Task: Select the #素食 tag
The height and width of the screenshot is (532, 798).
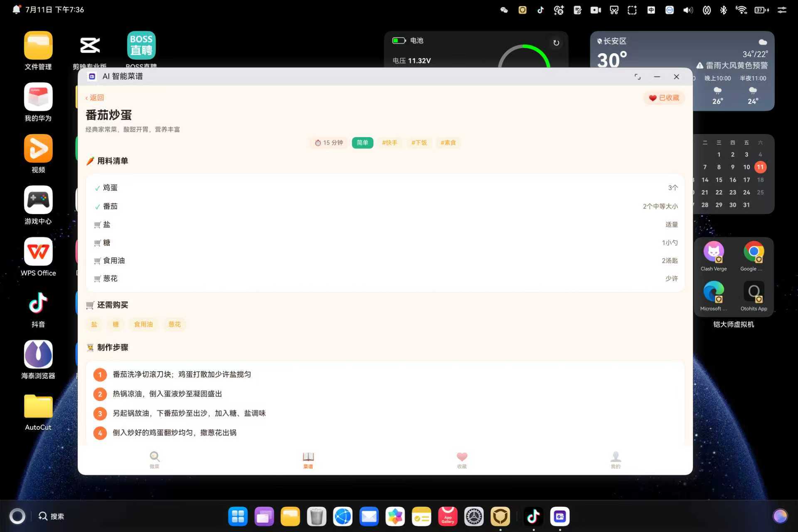Action: 448,143
